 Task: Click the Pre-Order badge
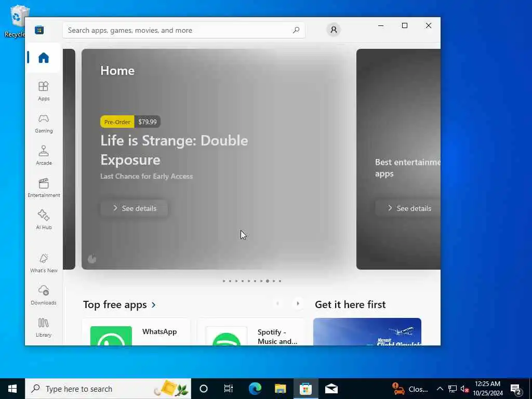click(117, 122)
